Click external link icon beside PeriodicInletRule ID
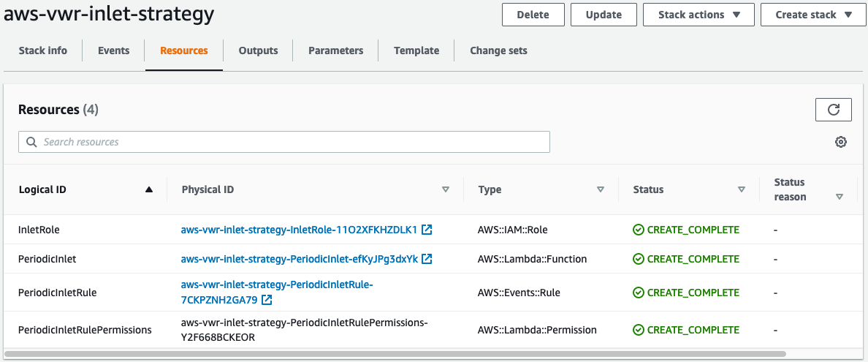The height and width of the screenshot is (362, 868). [x=267, y=300]
